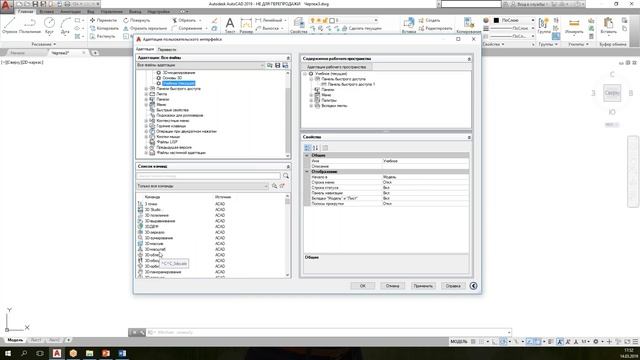Collapse the Общие section in Properties
Image resolution: width=640 pixels, height=360 pixels.
[307, 156]
